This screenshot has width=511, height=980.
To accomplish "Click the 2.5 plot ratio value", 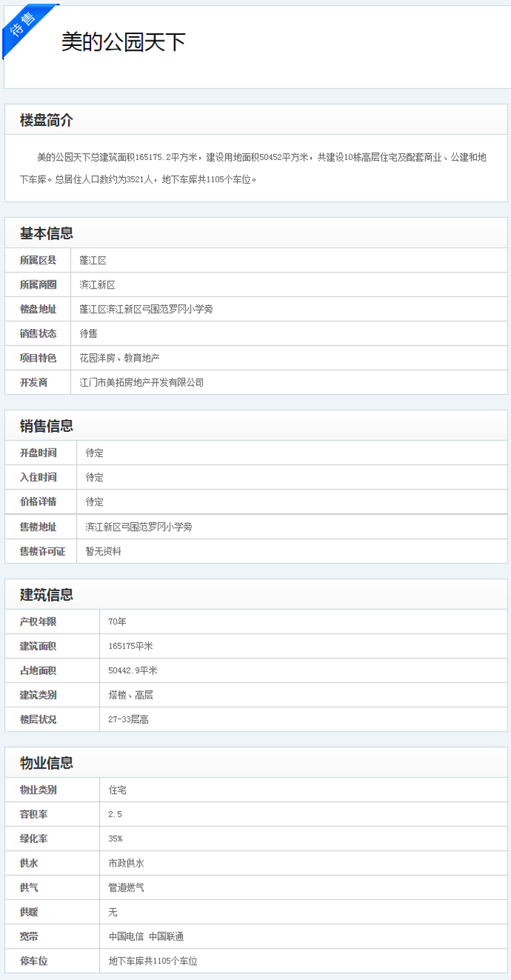I will pos(115,814).
